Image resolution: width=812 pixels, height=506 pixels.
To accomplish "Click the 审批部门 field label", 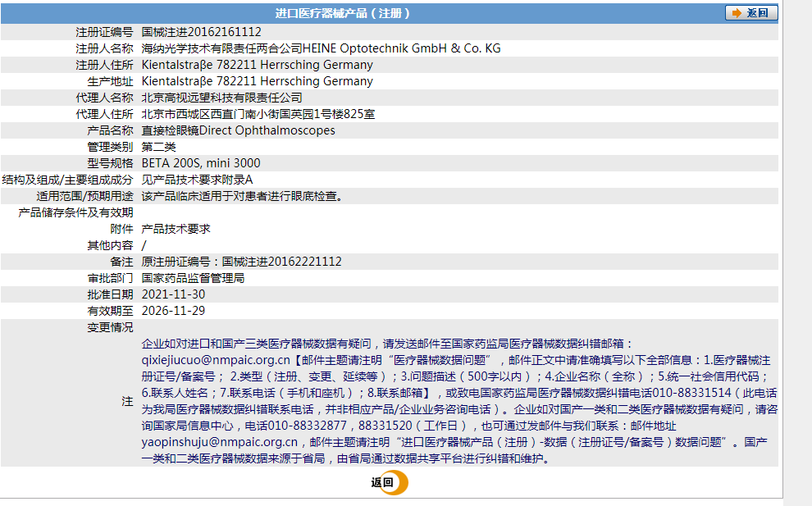I will [110, 278].
